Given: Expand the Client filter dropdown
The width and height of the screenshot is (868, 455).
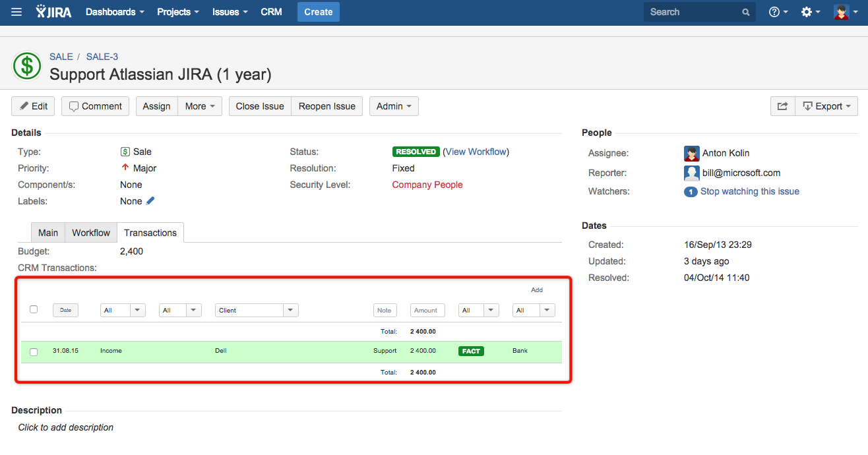Looking at the screenshot, I should click(x=290, y=311).
